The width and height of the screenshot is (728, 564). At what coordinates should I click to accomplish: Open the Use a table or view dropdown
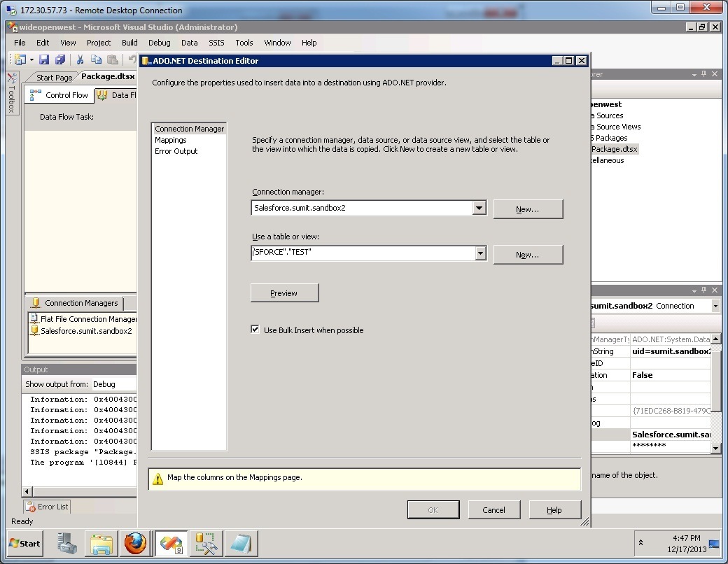click(x=479, y=253)
